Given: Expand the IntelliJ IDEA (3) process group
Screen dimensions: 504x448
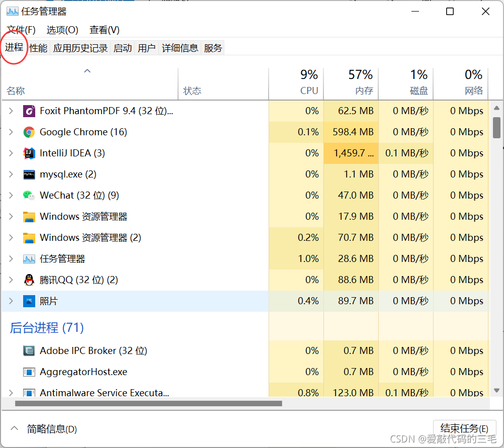Looking at the screenshot, I should pos(11,153).
